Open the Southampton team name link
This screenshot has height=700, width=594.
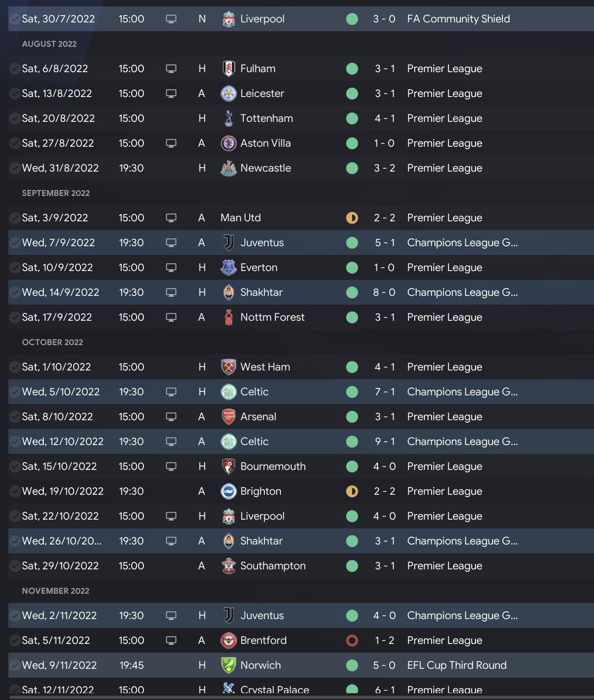pyautogui.click(x=273, y=566)
